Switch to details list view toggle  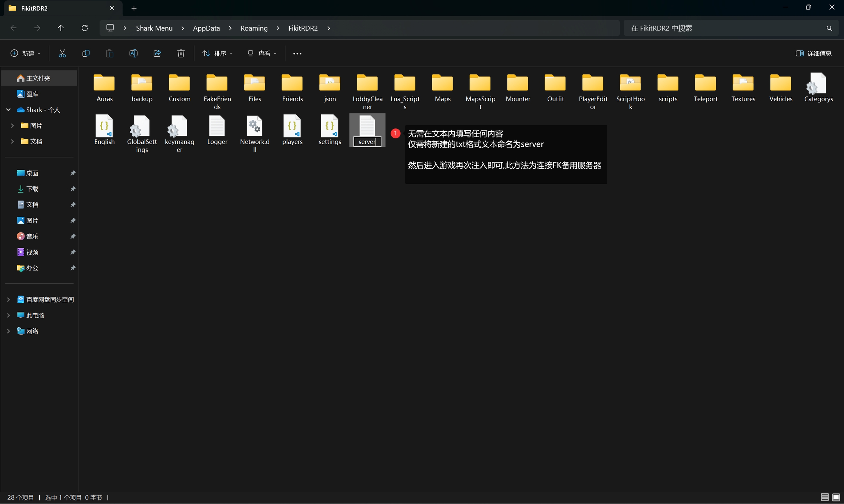coord(825,497)
